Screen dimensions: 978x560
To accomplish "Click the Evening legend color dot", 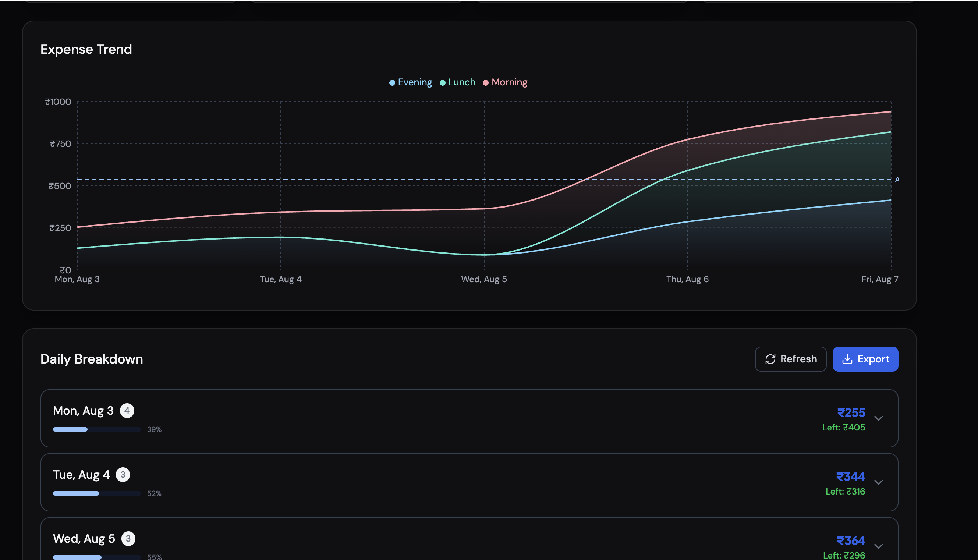I will (x=392, y=83).
